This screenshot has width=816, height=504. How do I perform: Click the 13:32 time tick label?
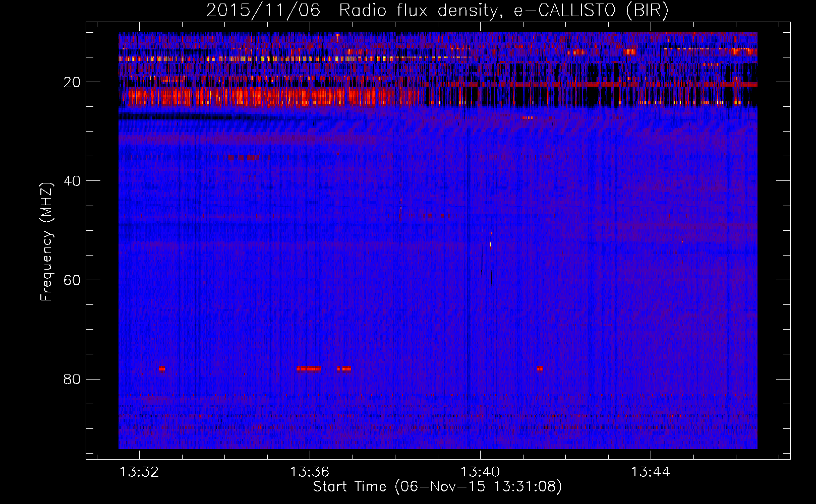(139, 472)
